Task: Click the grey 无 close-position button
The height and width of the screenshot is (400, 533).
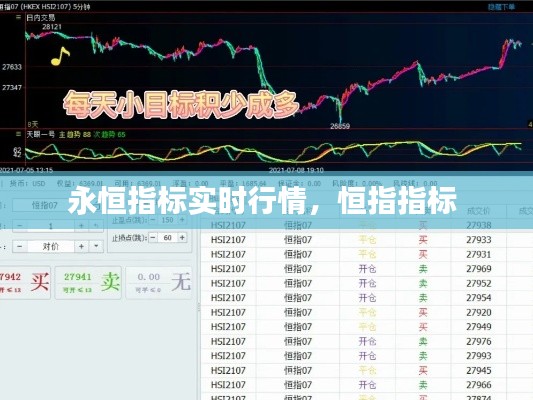Action: [159, 282]
